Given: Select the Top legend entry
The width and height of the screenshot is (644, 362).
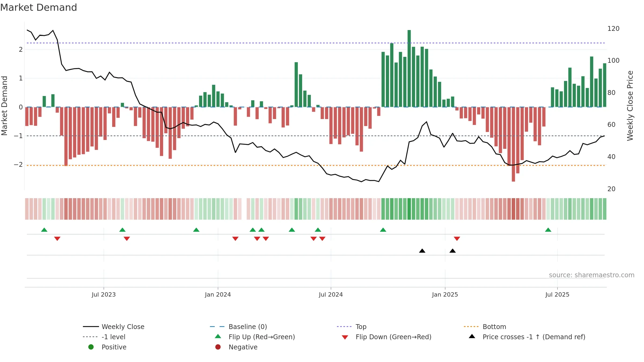Looking at the screenshot, I should tap(352, 327).
